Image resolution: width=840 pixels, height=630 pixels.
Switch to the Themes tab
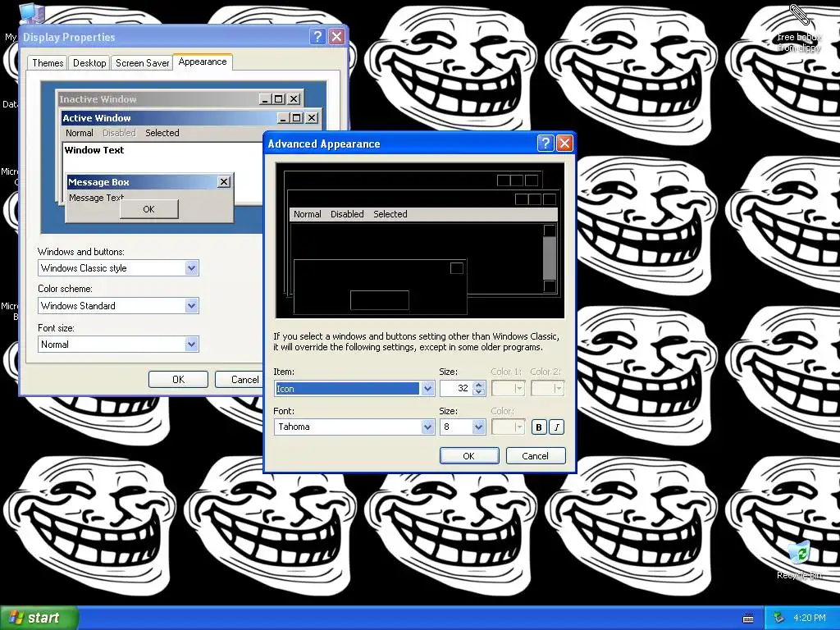click(x=48, y=62)
